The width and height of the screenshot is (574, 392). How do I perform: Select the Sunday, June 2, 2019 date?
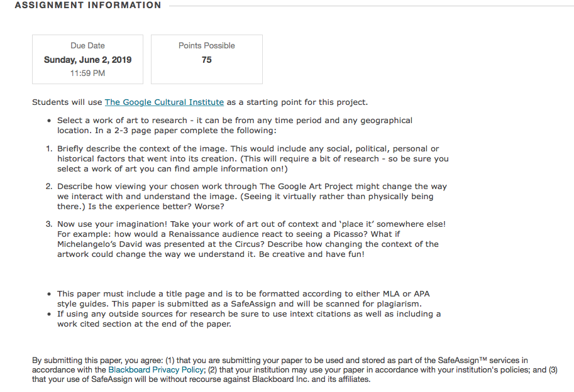click(87, 60)
